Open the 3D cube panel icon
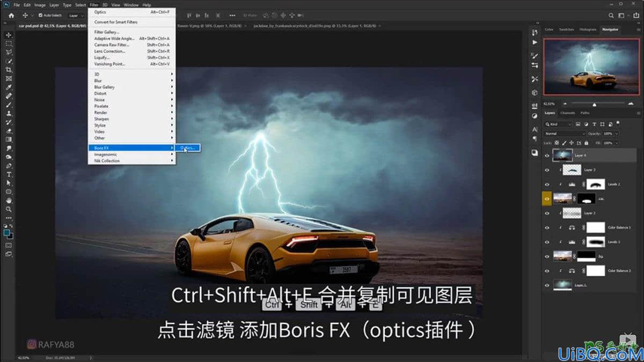Image resolution: width=644 pixels, height=362 pixels. pyautogui.click(x=535, y=92)
